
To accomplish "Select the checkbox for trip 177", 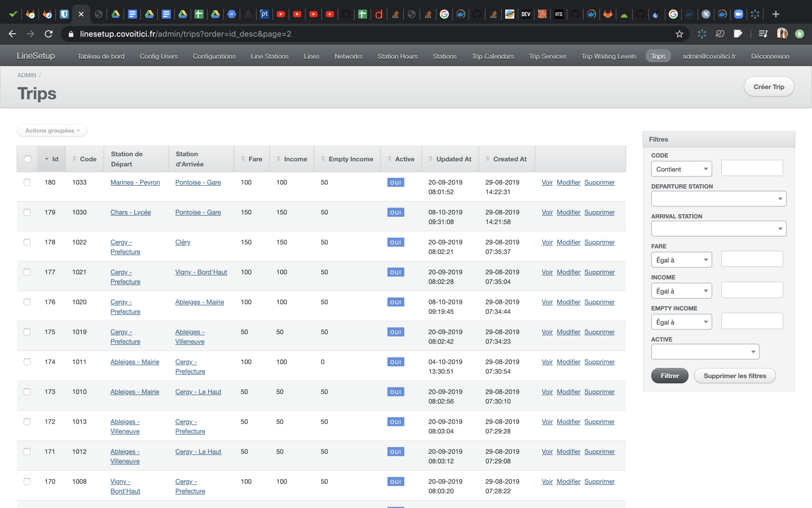I will tap(27, 272).
